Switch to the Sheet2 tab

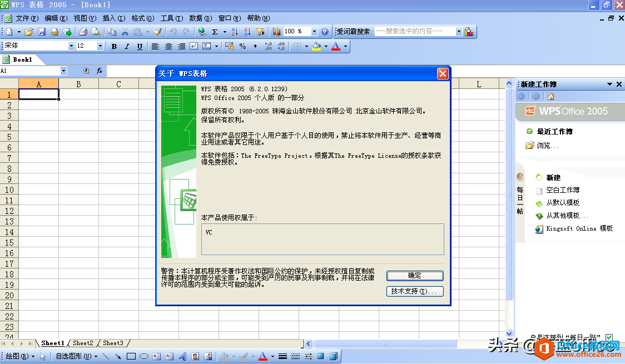click(83, 343)
